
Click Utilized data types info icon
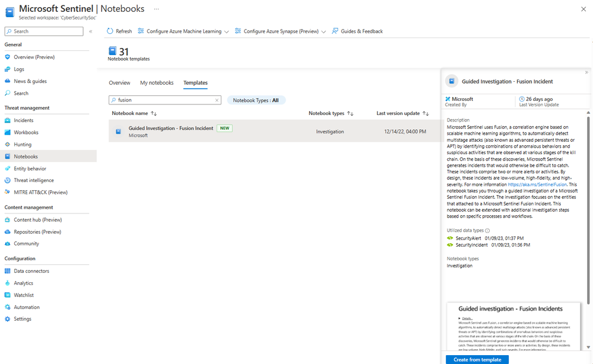click(x=487, y=231)
